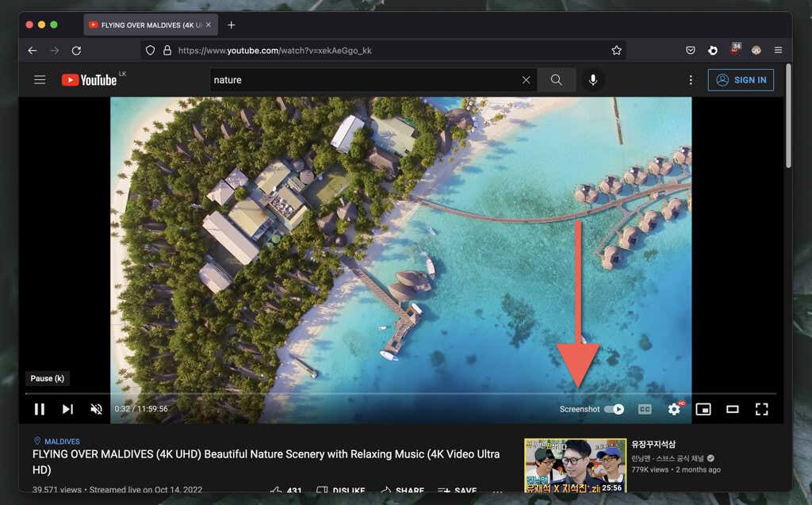812x505 pixels.
Task: Open the YouTube three-dot options menu
Action: [690, 79]
